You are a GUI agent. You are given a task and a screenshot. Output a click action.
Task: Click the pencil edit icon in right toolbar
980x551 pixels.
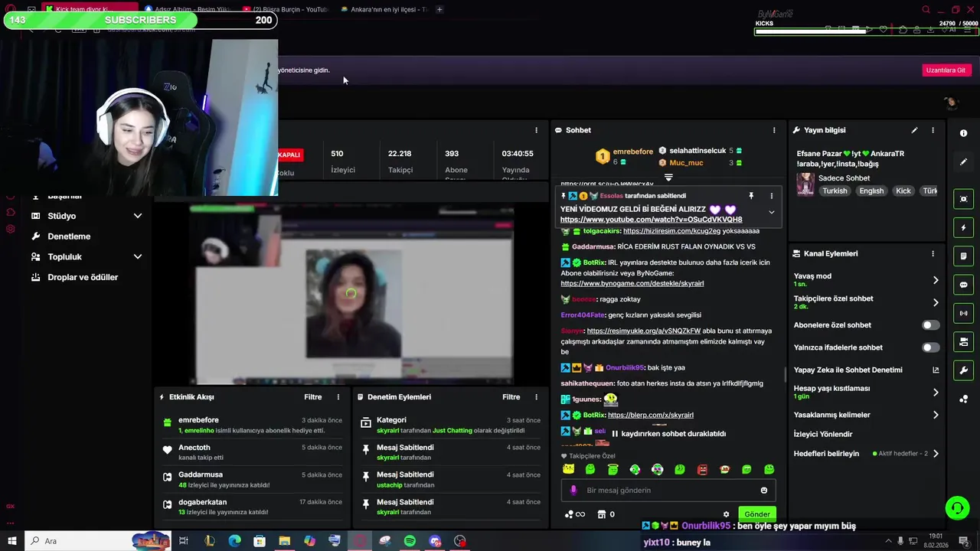pos(963,161)
